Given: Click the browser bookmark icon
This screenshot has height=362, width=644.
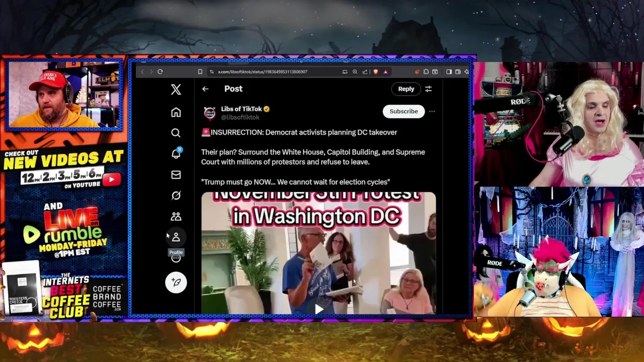Looking at the screenshot, I should [x=200, y=72].
